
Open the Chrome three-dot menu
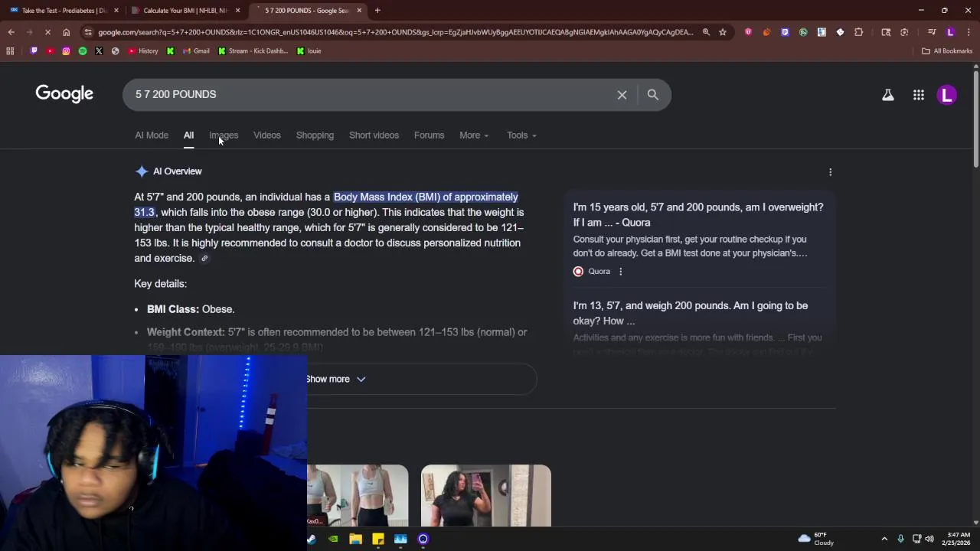click(x=968, y=32)
